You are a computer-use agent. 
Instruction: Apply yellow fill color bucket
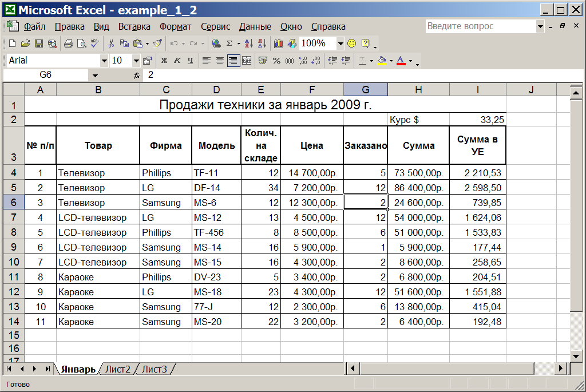click(382, 61)
